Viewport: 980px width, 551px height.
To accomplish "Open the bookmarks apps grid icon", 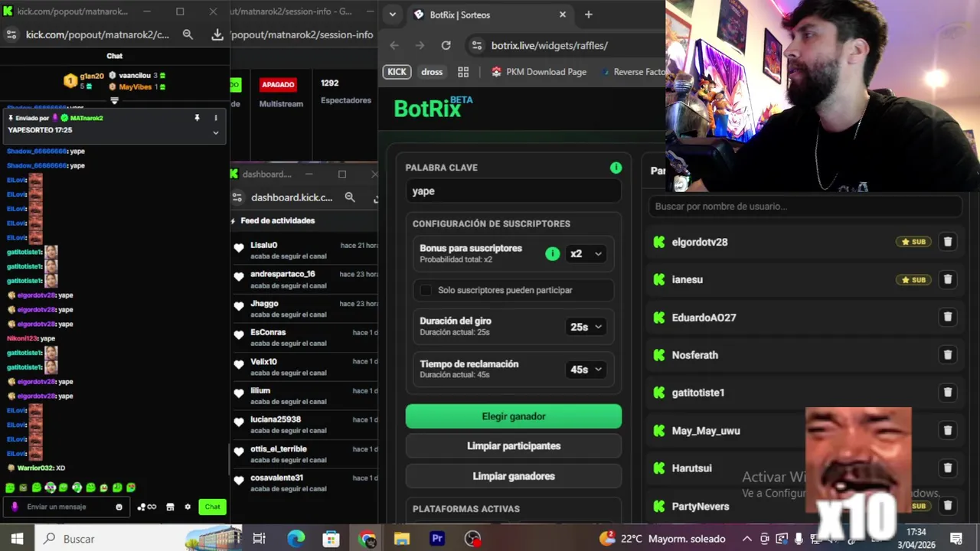I will coord(463,72).
